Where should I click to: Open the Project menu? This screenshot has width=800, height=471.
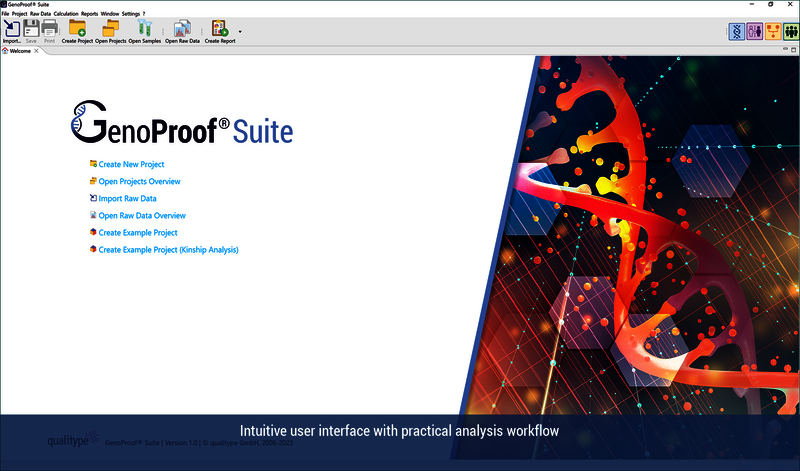coord(19,14)
